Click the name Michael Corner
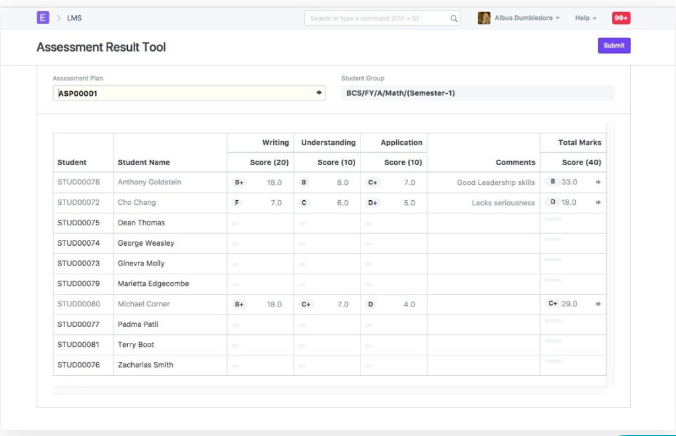 144,304
